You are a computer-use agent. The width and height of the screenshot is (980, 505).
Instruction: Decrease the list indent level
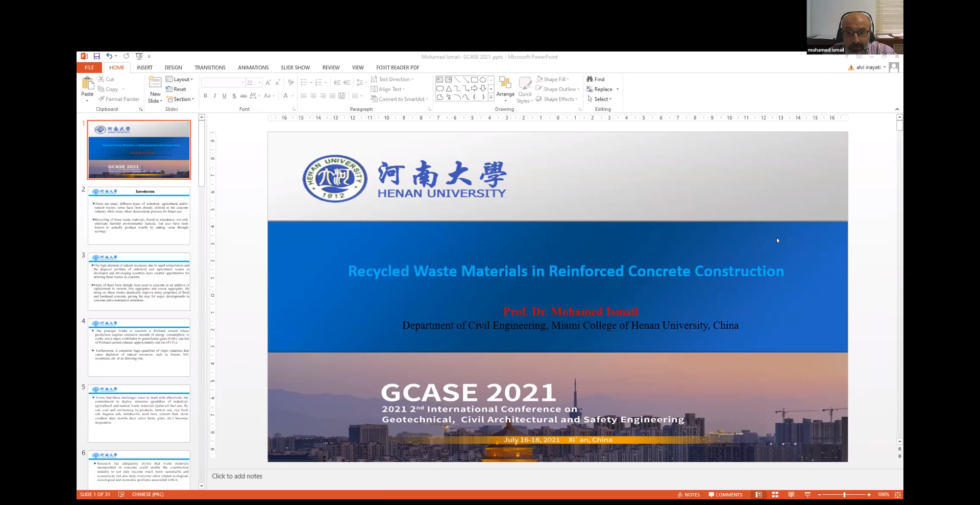[337, 82]
